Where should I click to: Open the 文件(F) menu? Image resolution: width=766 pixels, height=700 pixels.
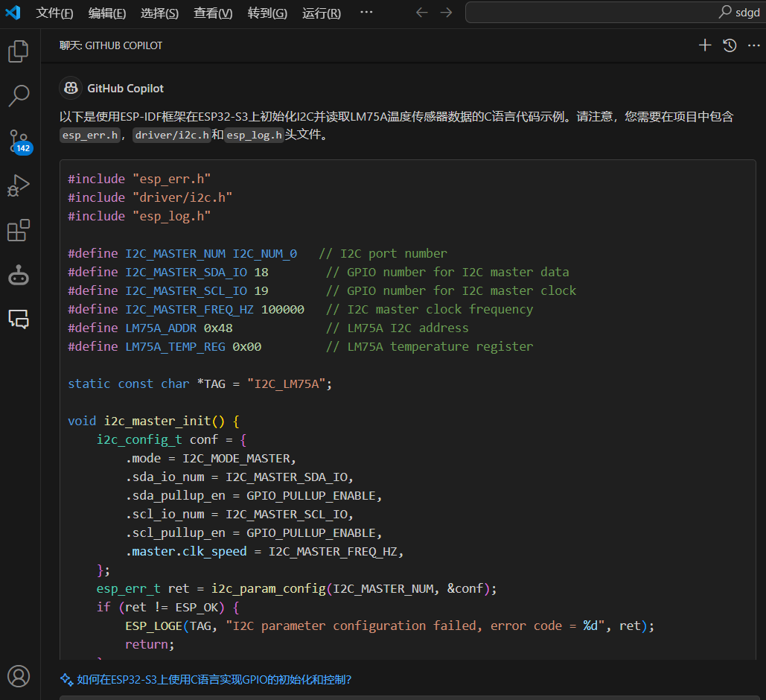pos(54,13)
